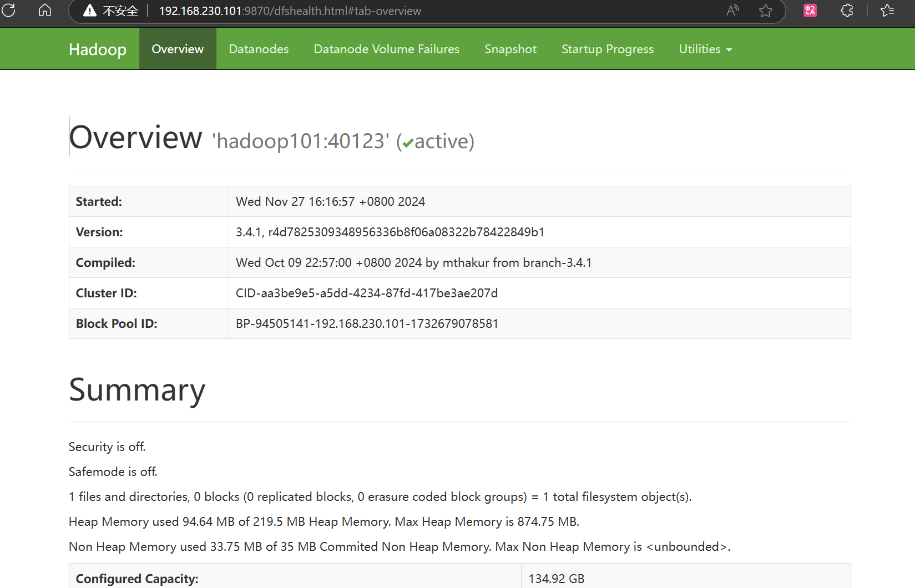Select the Started time 'Wed Nov 27 16:16:57 +0800 2024'

click(331, 201)
